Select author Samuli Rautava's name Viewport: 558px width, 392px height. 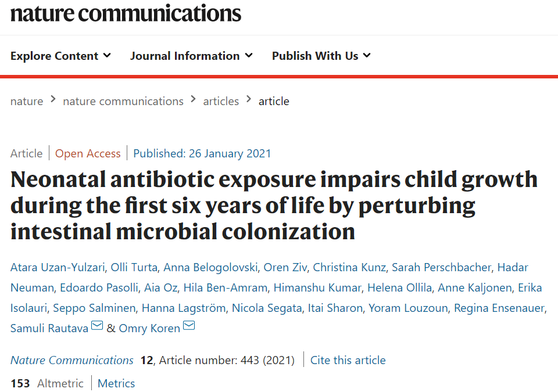pyautogui.click(x=49, y=328)
